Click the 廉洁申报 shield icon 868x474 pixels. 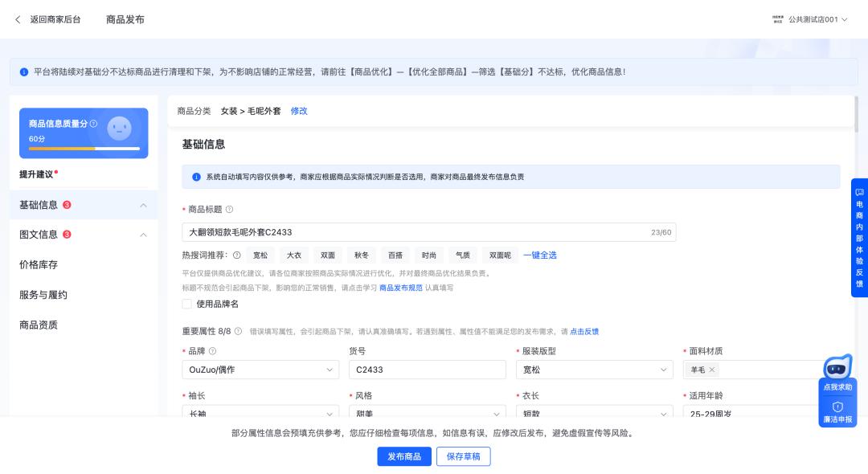837,407
